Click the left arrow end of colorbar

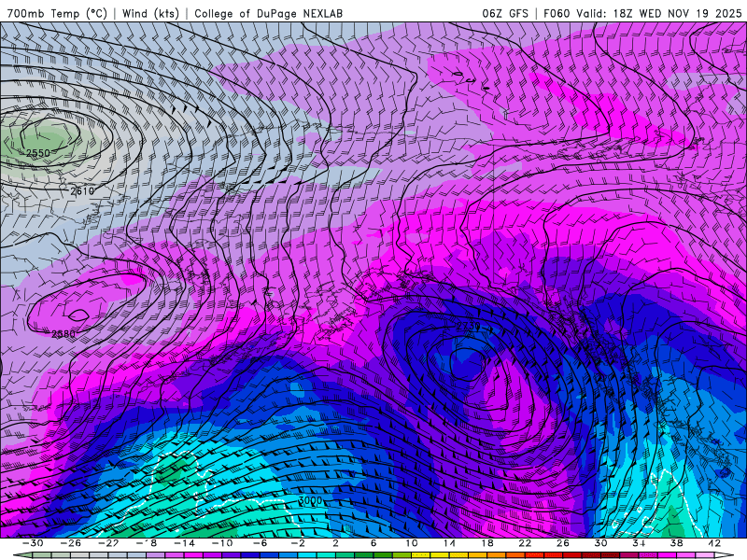click(x=22, y=555)
